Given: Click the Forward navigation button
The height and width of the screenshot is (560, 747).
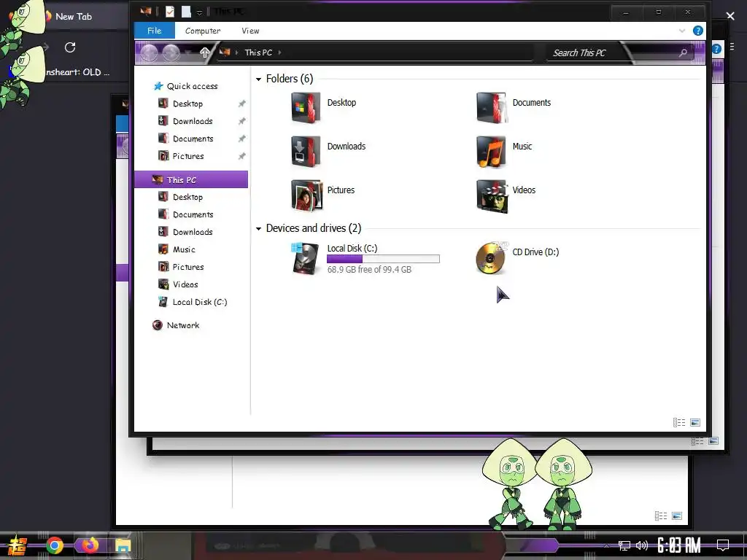Looking at the screenshot, I should click(x=171, y=52).
